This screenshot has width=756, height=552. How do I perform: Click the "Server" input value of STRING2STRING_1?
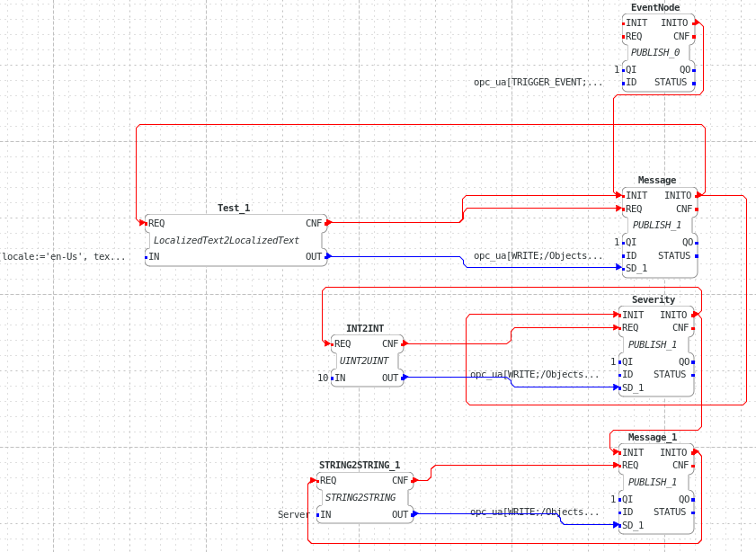tap(294, 514)
